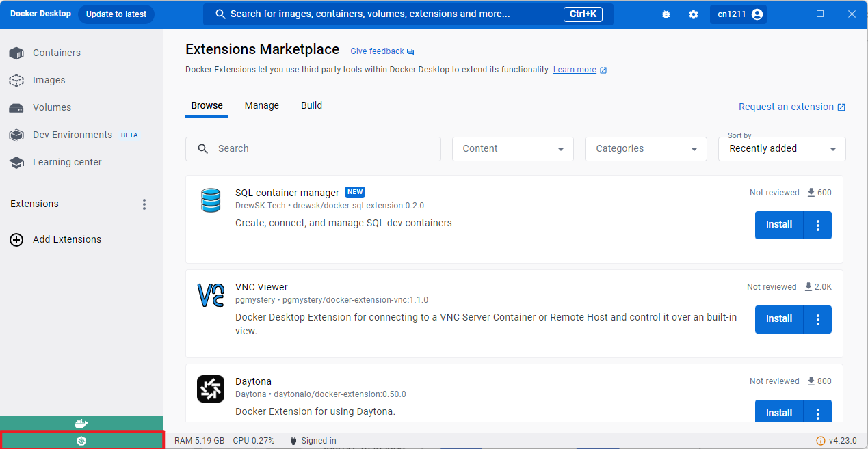The image size is (868, 449).
Task: Open Dev Environments from the sidebar
Action: 72,135
